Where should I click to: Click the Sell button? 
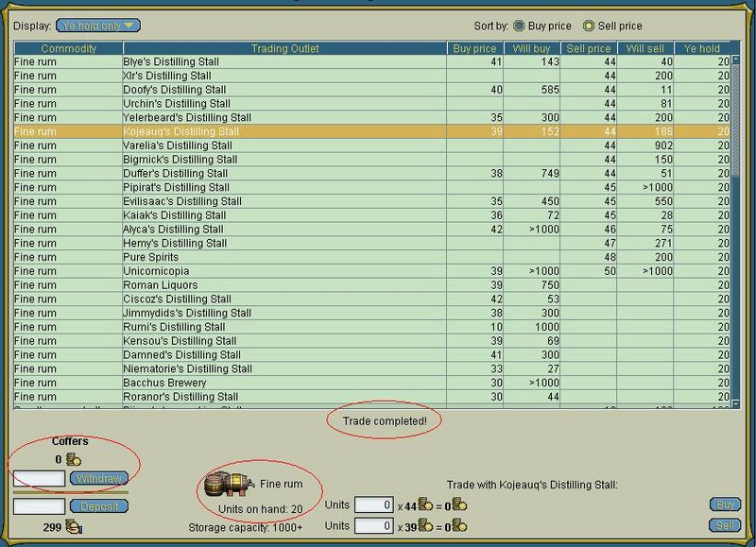pos(725,525)
